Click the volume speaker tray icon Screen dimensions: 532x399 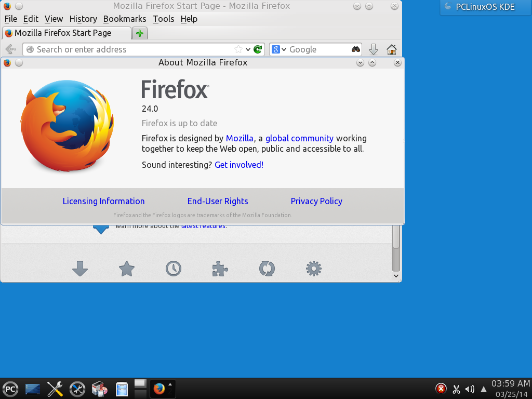click(x=470, y=389)
